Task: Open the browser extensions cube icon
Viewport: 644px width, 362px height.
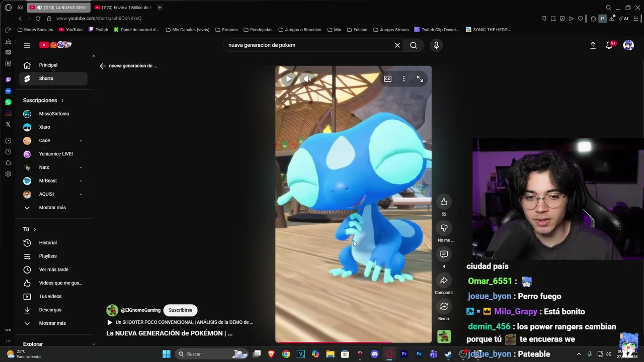Action: tap(593, 19)
